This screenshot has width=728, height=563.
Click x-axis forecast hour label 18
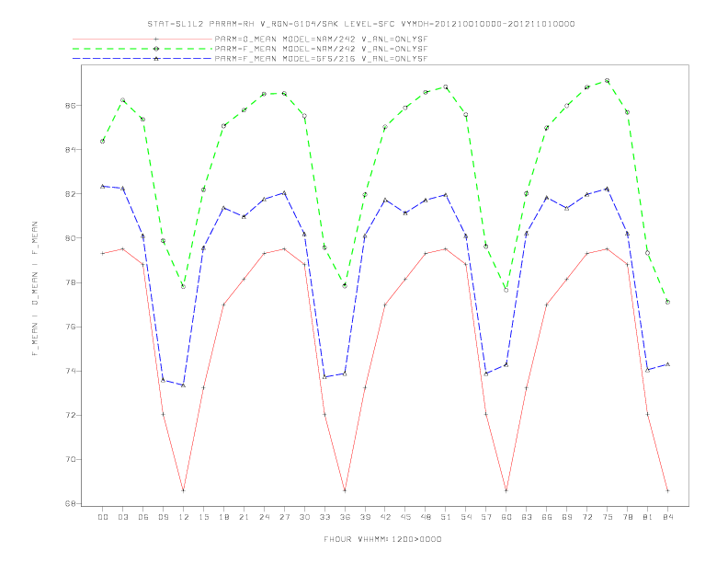(x=223, y=517)
